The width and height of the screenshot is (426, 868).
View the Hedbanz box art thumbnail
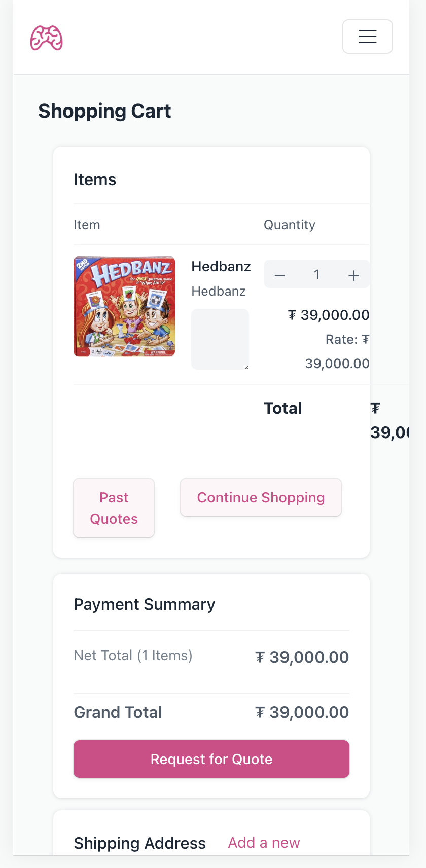point(124,306)
